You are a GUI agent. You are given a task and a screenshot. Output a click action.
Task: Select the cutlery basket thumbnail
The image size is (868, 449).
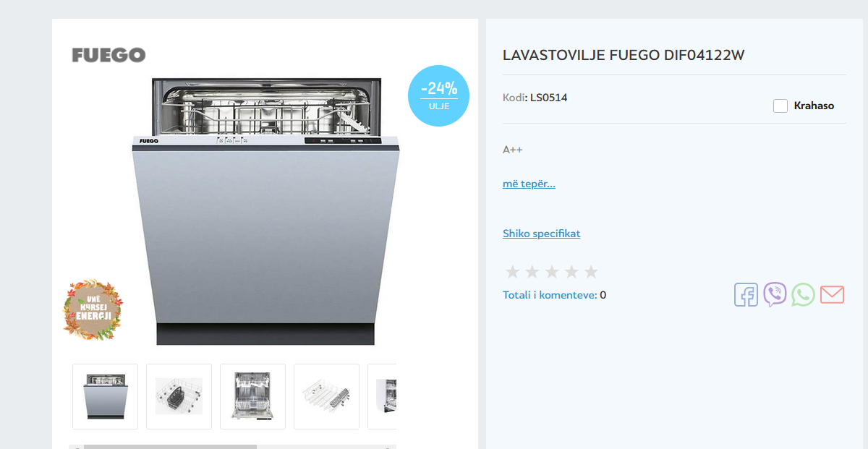(179, 396)
